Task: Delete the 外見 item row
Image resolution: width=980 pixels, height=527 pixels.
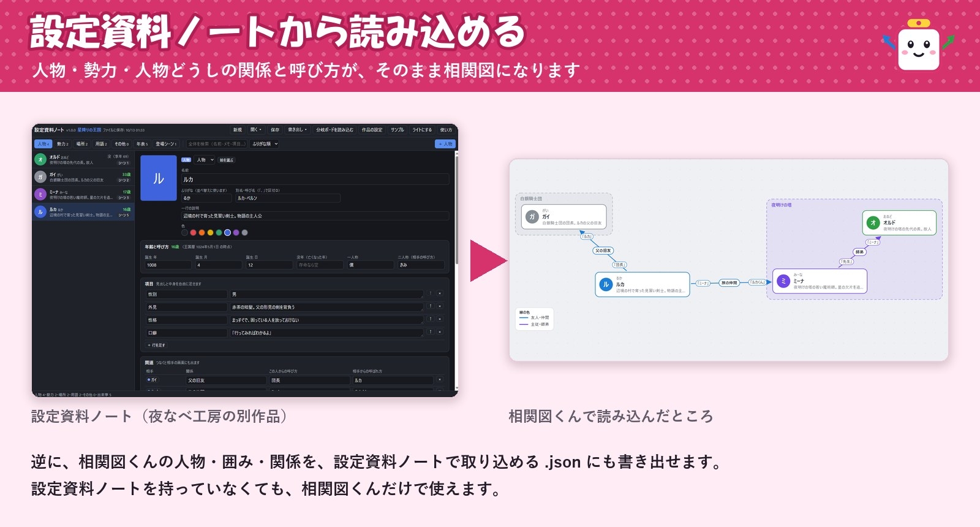Action: tap(440, 306)
